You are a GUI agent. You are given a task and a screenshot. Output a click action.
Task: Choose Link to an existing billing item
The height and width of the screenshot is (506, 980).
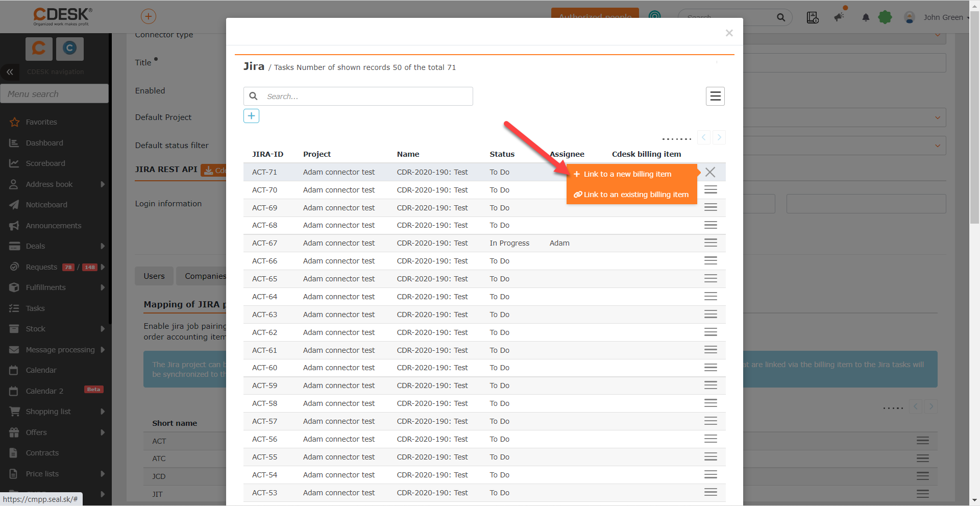click(632, 195)
